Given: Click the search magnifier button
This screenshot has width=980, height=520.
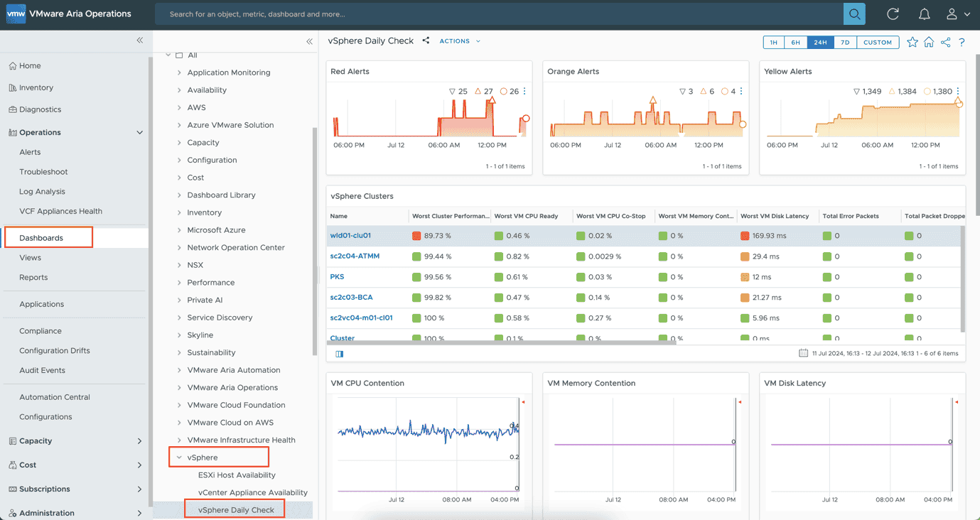Looking at the screenshot, I should click(854, 14).
